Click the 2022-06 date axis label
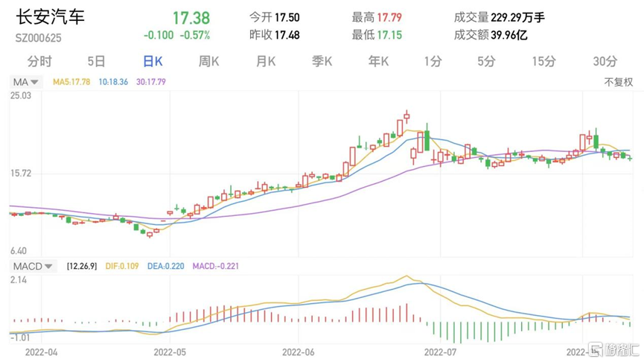Screen dimensions: 644x362 (x=299, y=352)
